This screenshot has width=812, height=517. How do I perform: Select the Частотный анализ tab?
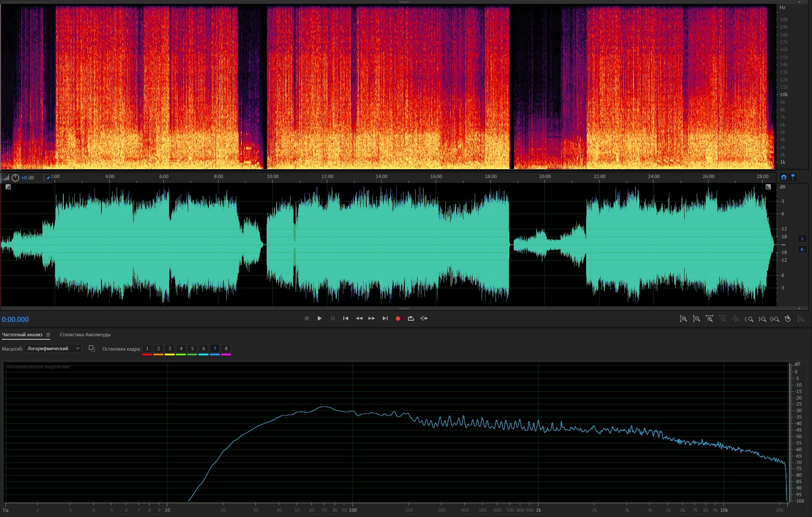tap(22, 335)
